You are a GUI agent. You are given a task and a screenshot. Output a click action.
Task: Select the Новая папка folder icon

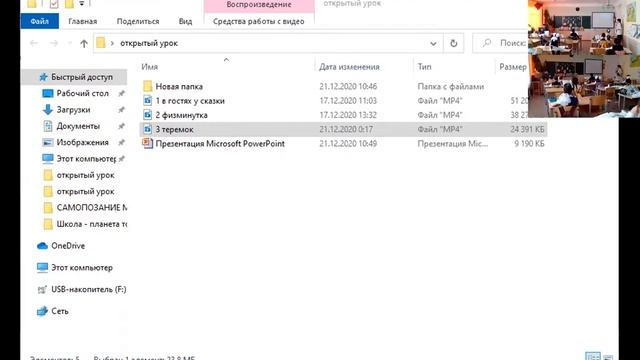tap(147, 86)
